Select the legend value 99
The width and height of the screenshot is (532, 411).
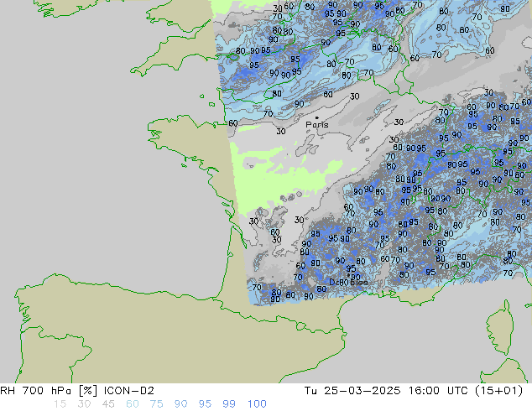229,404
